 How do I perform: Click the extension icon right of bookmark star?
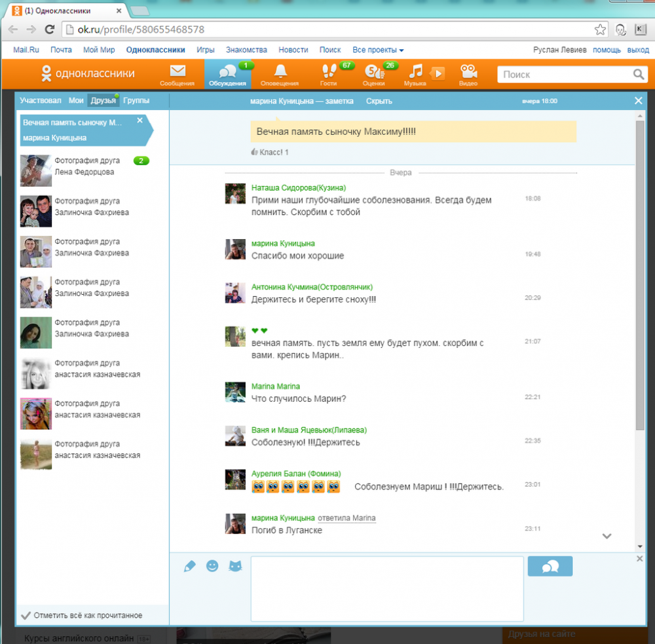point(621,29)
